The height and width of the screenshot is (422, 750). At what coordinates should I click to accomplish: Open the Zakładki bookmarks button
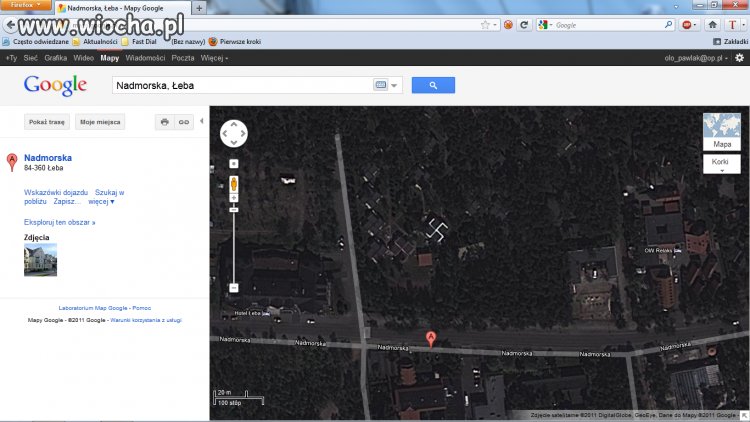(730, 42)
